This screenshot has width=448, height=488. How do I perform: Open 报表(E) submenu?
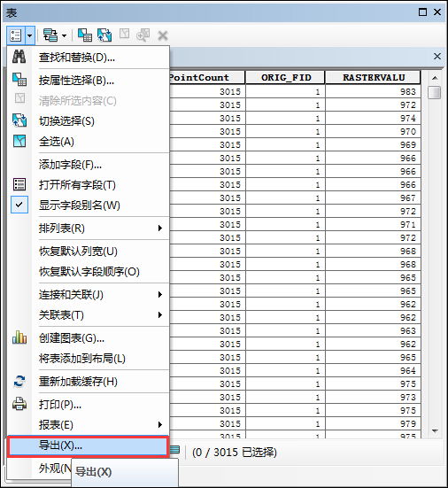88,425
